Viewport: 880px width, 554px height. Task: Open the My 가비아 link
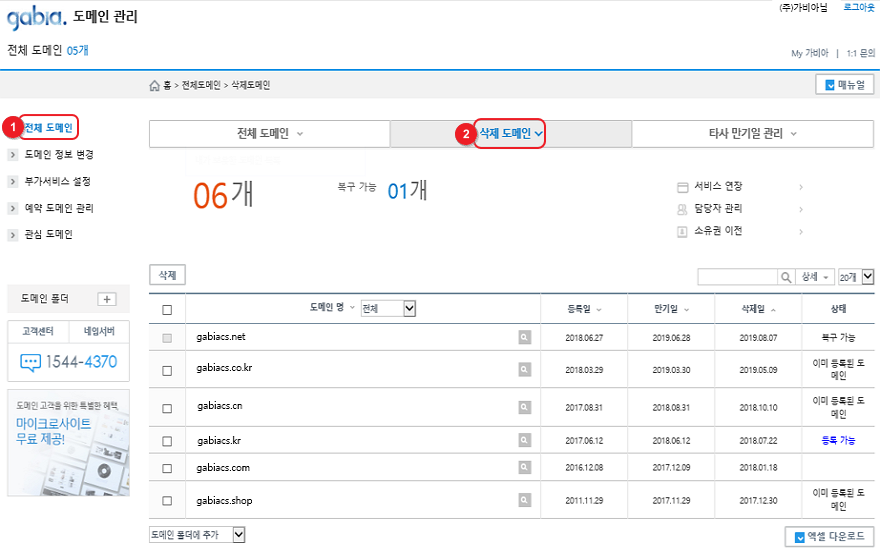(809, 53)
